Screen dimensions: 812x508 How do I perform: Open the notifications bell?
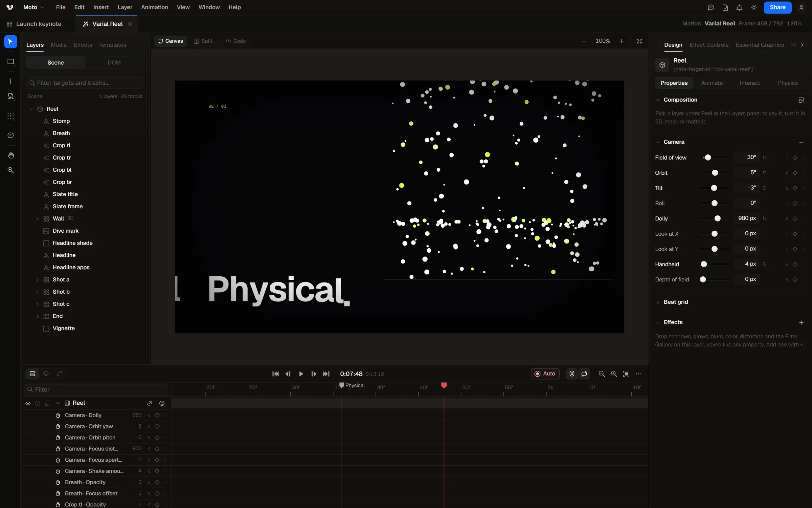[x=739, y=7]
